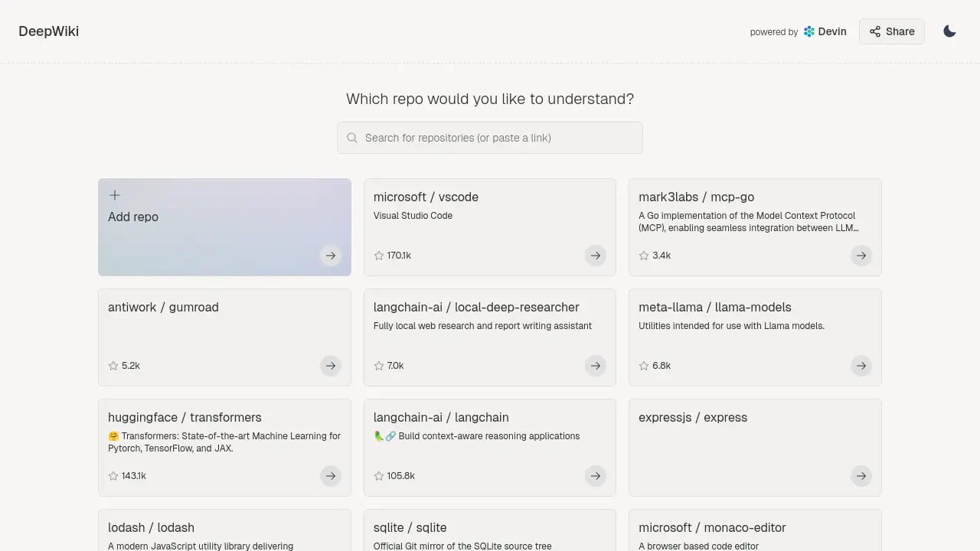Viewport: 980px width, 551px height.
Task: Click the 3.4k star count
Action: 661,256
